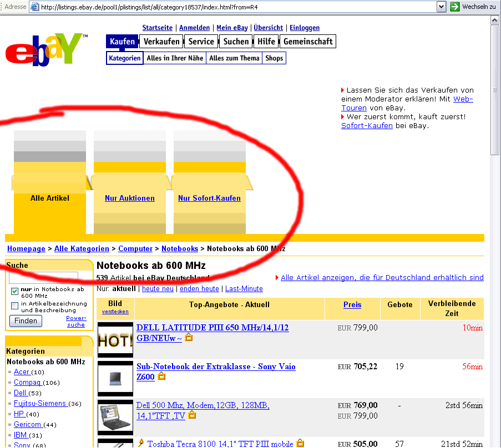
Task: Select the Kaufen main tab
Action: pos(123,42)
